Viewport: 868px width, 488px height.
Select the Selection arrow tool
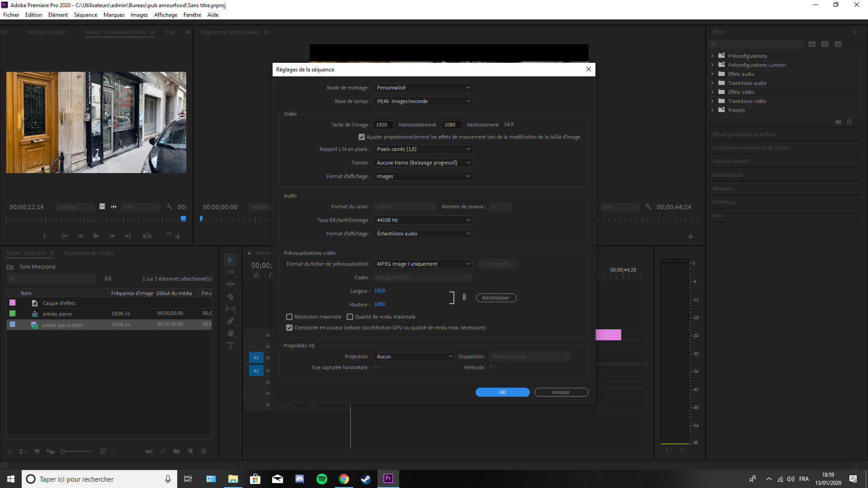231,260
